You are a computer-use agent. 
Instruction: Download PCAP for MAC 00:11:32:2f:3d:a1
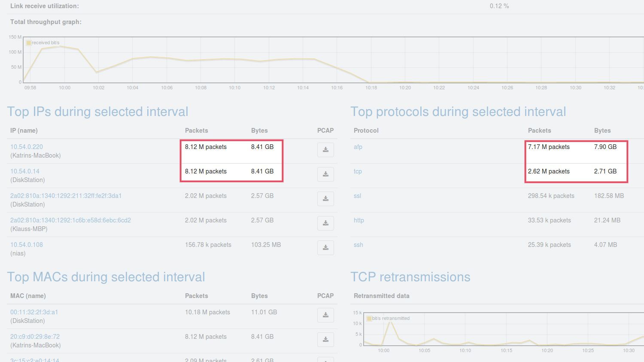click(325, 315)
